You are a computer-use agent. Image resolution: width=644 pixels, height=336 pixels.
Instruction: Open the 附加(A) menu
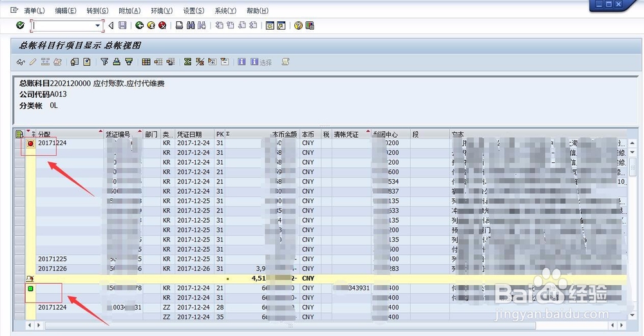coord(129,11)
